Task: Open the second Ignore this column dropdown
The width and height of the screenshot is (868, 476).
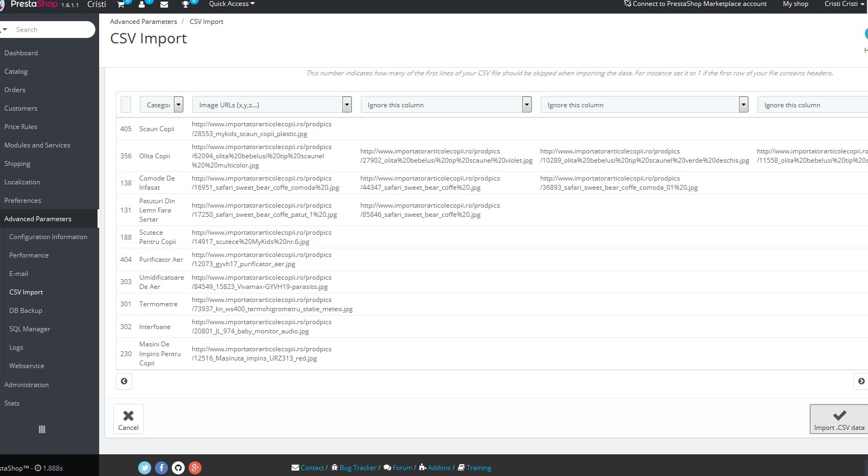Action: click(644, 105)
